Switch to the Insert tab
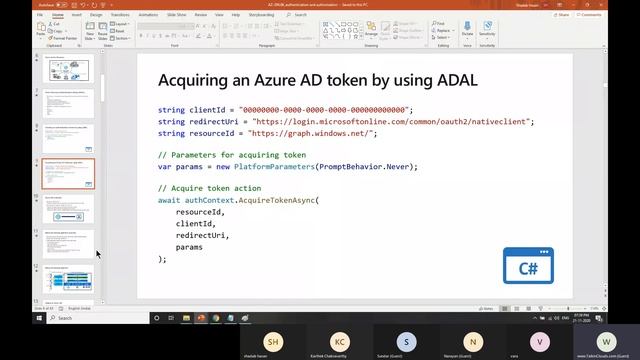The image size is (640, 360). pyautogui.click(x=76, y=15)
